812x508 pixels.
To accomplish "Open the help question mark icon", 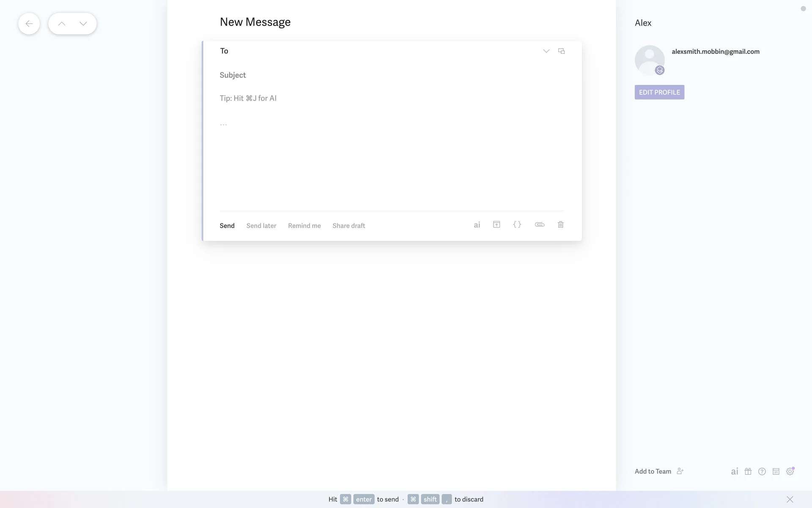I will point(762,472).
